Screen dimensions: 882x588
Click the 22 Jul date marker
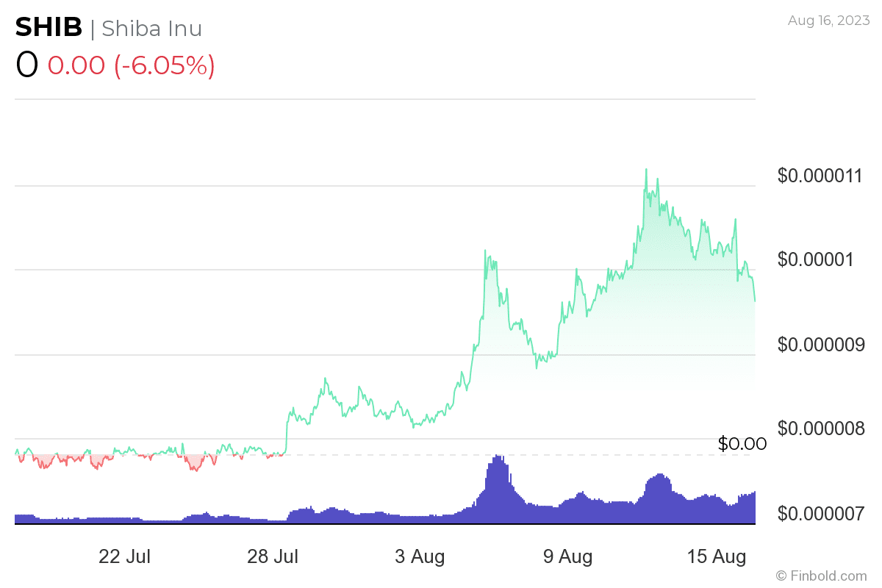(x=124, y=556)
